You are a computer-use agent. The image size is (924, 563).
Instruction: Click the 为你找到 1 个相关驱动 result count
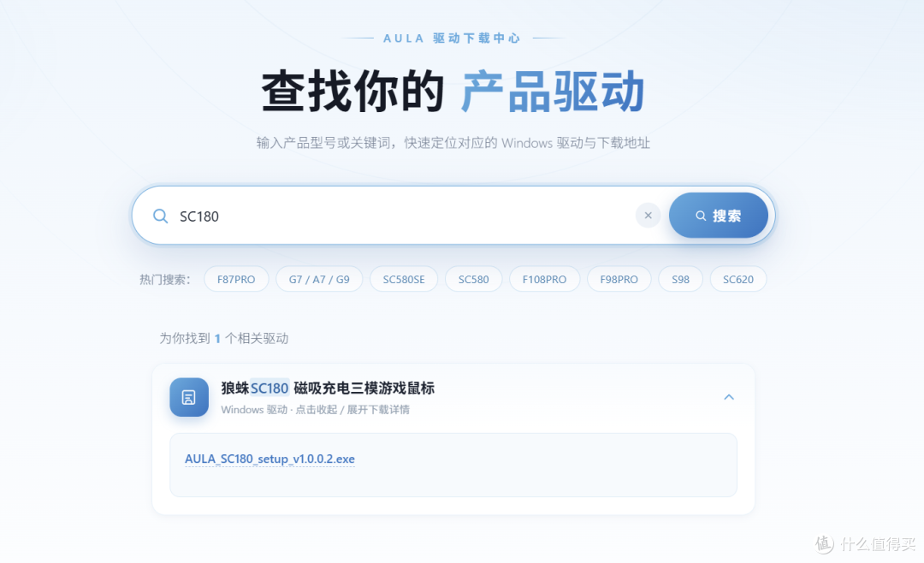[x=224, y=338]
